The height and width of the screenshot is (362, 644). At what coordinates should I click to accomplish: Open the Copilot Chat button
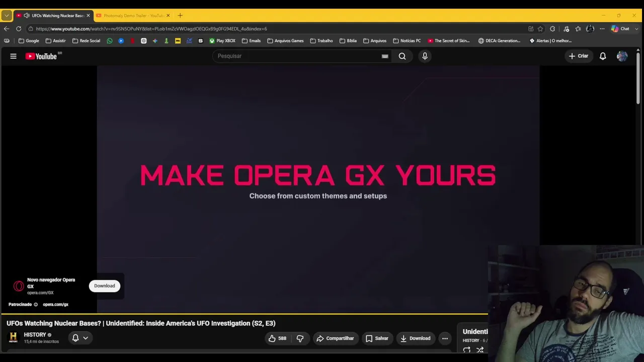point(620,29)
